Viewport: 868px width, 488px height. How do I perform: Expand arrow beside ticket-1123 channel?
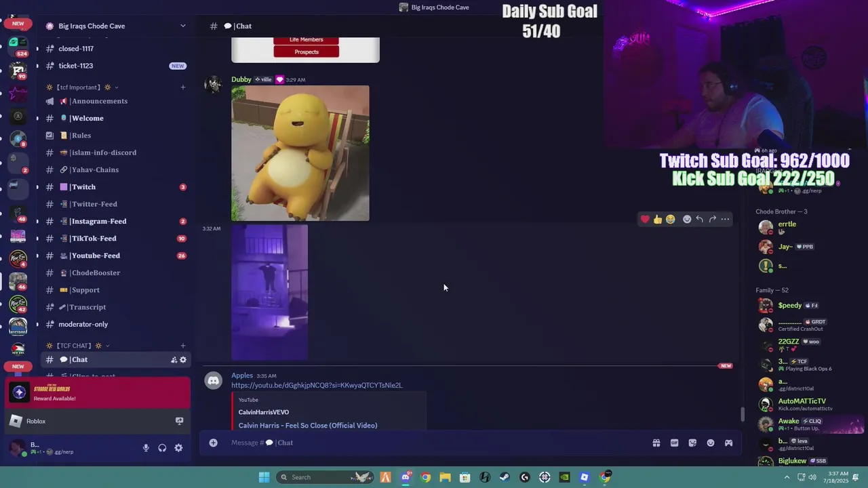(x=37, y=66)
